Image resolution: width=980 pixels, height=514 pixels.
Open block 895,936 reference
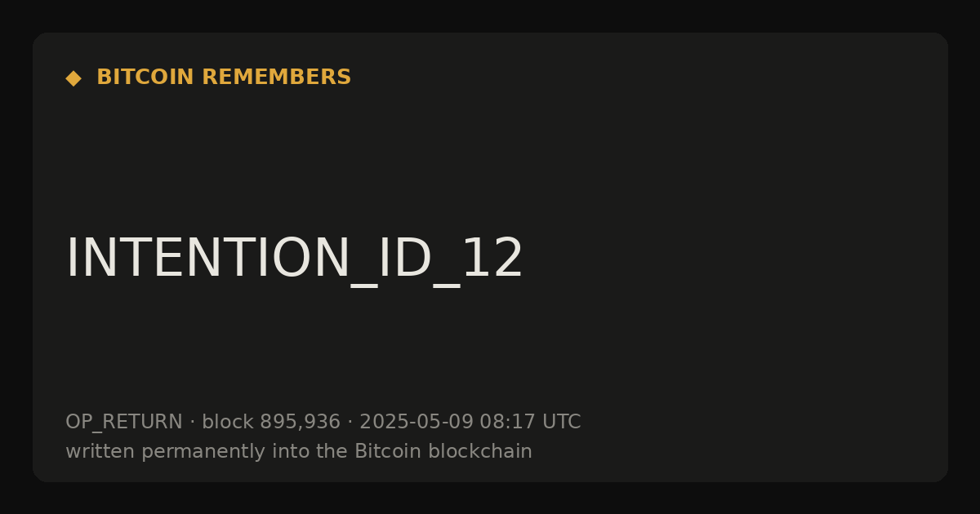pyautogui.click(x=271, y=423)
